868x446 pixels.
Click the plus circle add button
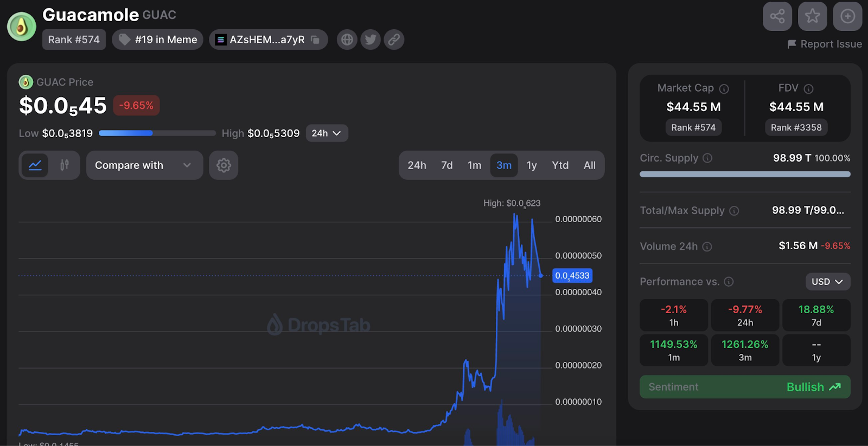point(848,16)
